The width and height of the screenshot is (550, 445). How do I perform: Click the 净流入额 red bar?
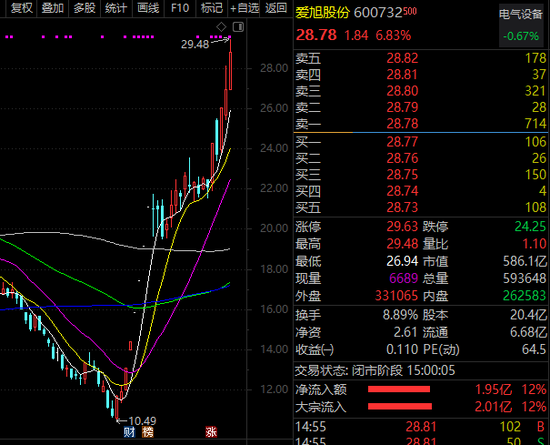[399, 389]
